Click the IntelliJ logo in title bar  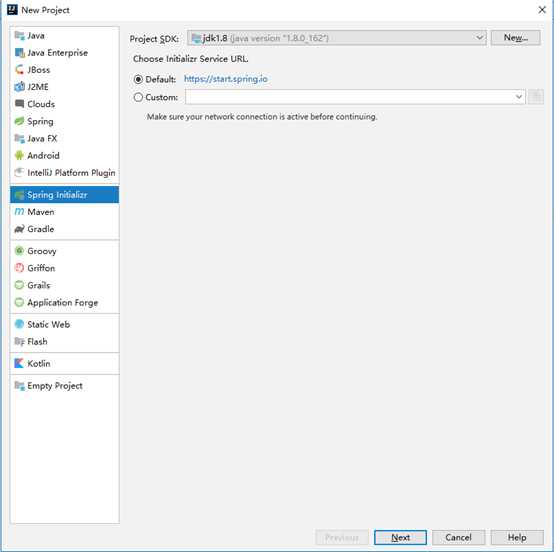click(x=12, y=10)
